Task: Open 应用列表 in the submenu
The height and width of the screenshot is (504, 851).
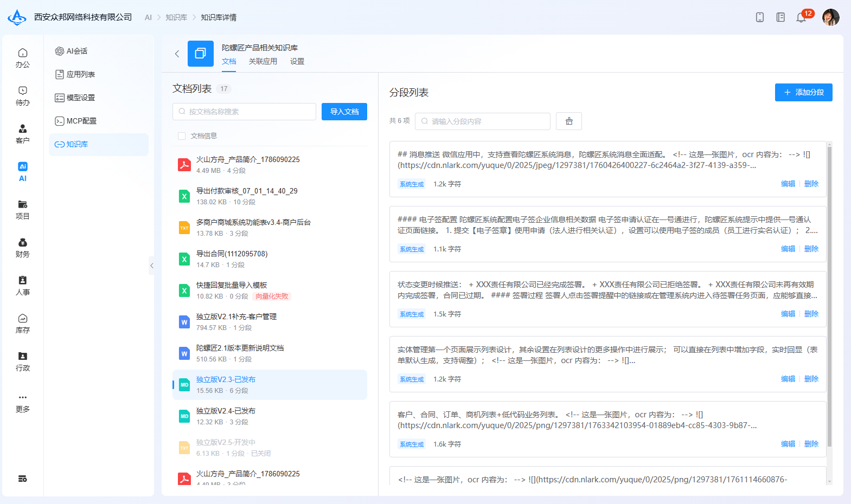Action: (x=99, y=74)
